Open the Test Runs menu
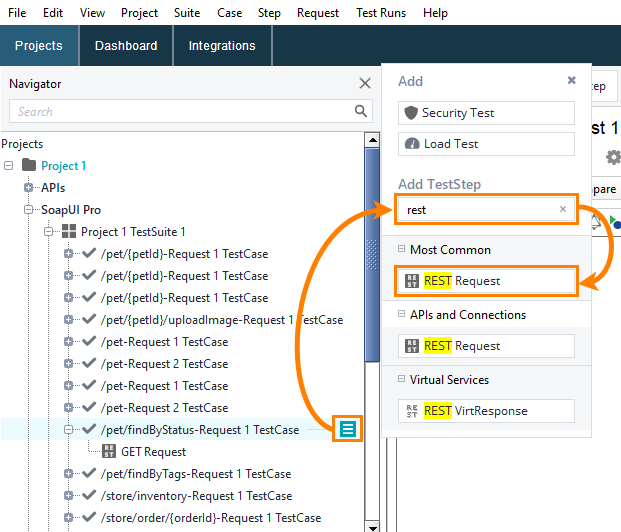621x532 pixels. 381,13
